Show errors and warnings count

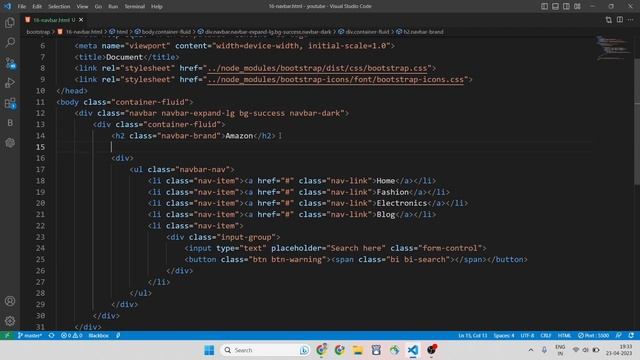(71, 336)
